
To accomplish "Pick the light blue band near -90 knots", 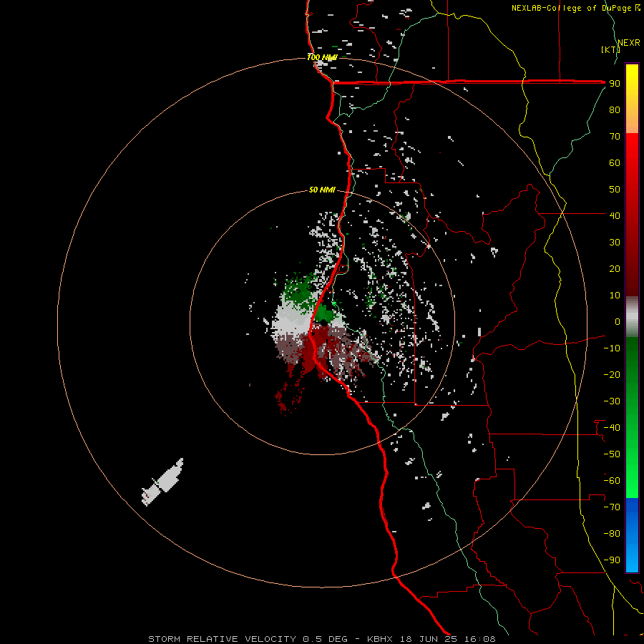I will (632, 559).
